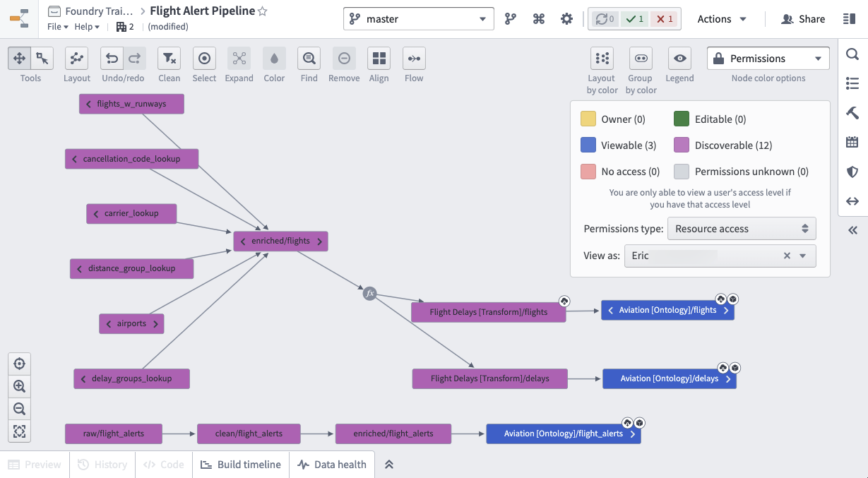
Task: Open the master branch dropdown
Action: [419, 19]
